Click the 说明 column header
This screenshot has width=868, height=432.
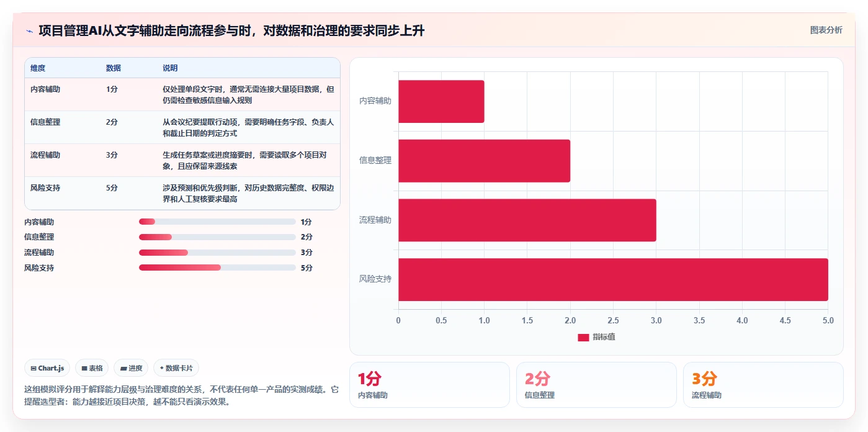pos(170,68)
